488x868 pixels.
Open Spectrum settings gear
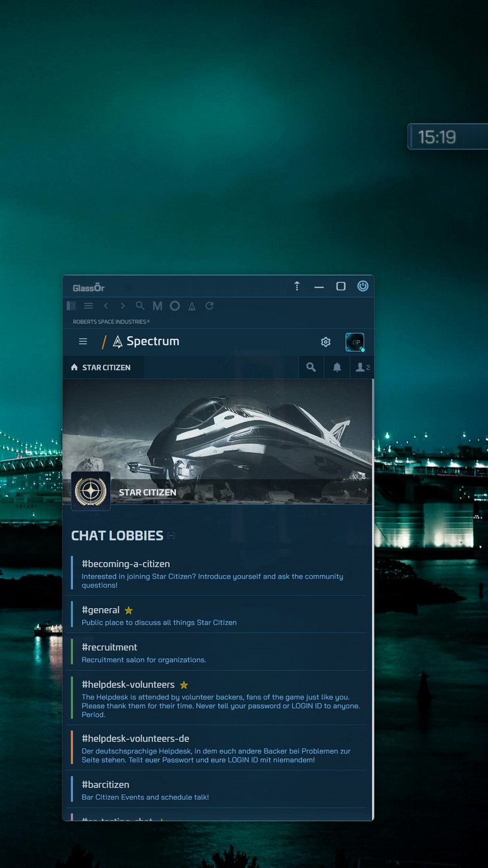(326, 342)
